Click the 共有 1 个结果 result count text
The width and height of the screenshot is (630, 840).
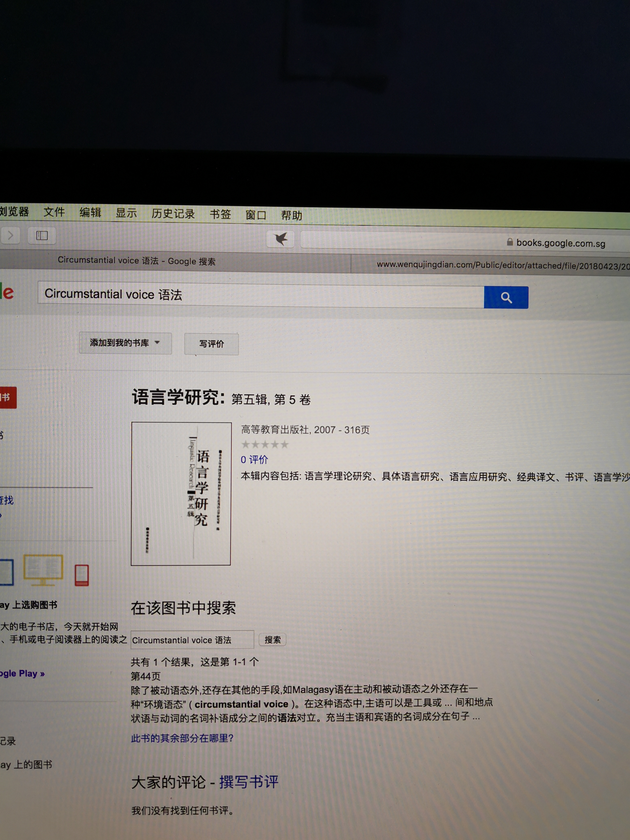click(x=195, y=662)
